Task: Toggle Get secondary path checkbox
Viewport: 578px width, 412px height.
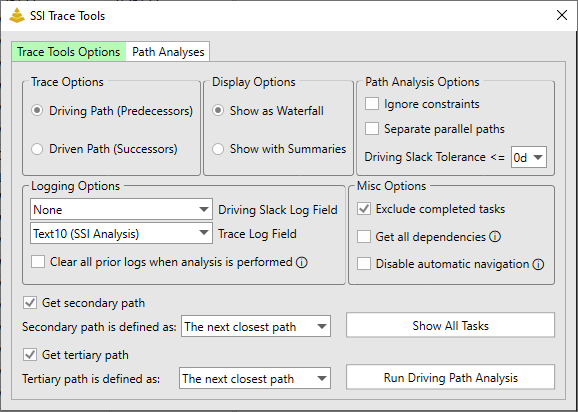Action: pyautogui.click(x=30, y=303)
